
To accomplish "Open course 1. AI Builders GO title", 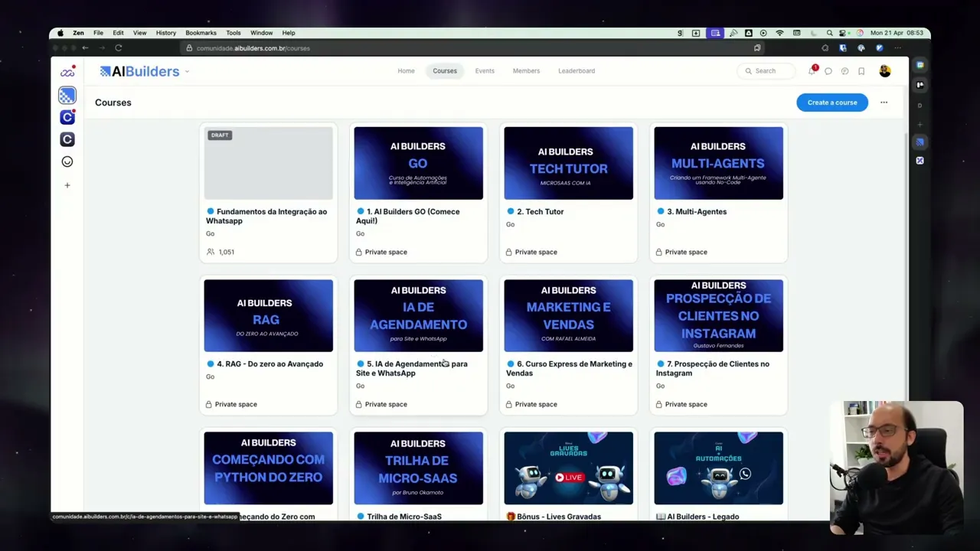I will 408,216.
